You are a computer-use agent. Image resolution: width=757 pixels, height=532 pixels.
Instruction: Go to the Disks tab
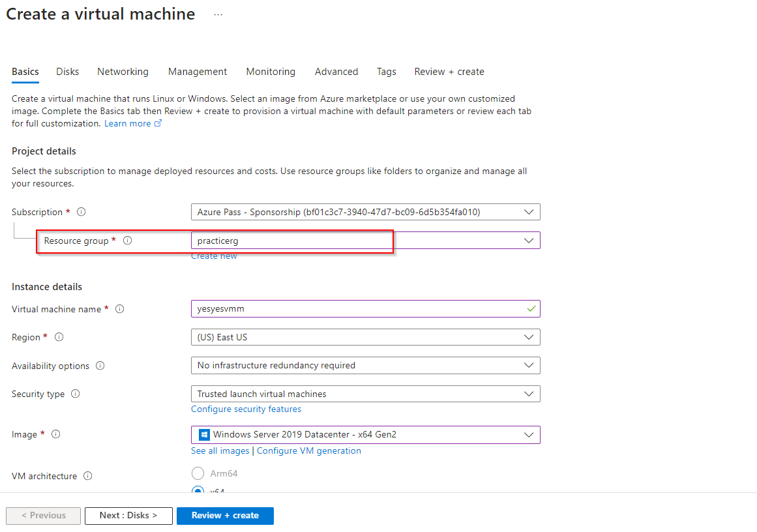pos(68,72)
